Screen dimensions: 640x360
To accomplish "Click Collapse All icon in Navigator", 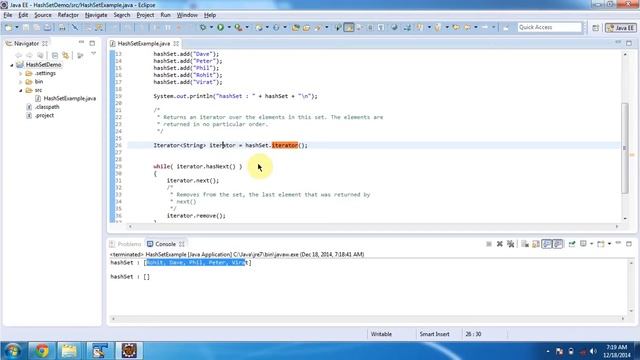I will (x=55, y=55).
